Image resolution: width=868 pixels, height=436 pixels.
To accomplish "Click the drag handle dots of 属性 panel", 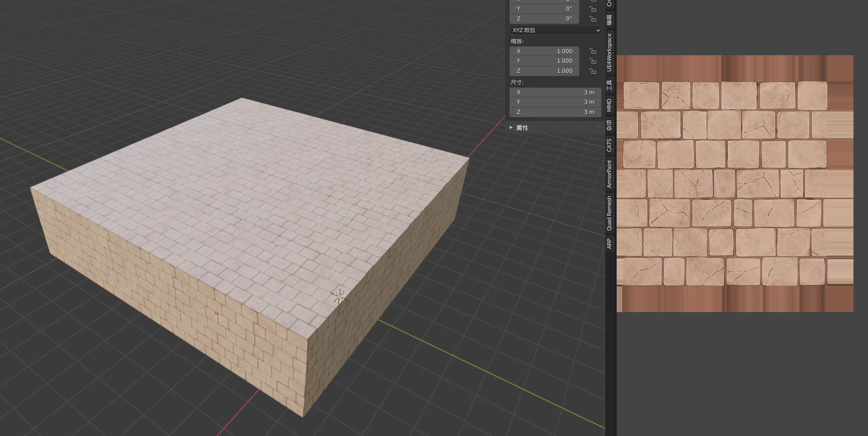I will click(x=599, y=127).
